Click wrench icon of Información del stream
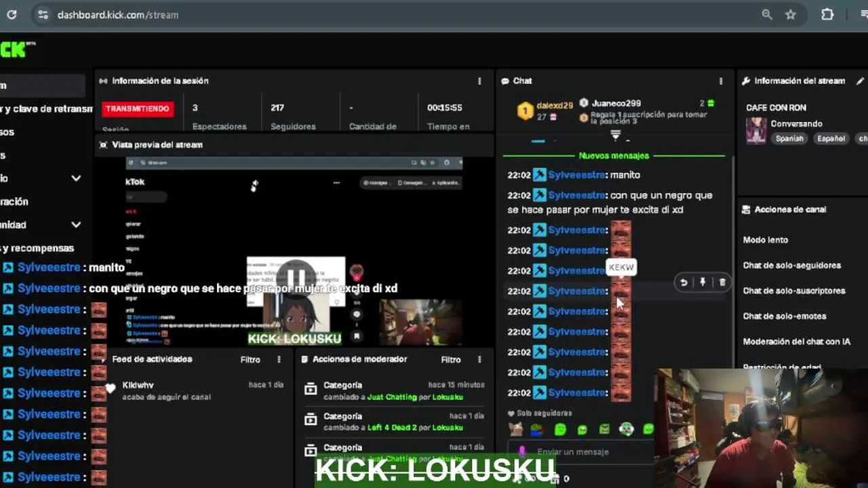This screenshot has height=488, width=868. (x=746, y=81)
